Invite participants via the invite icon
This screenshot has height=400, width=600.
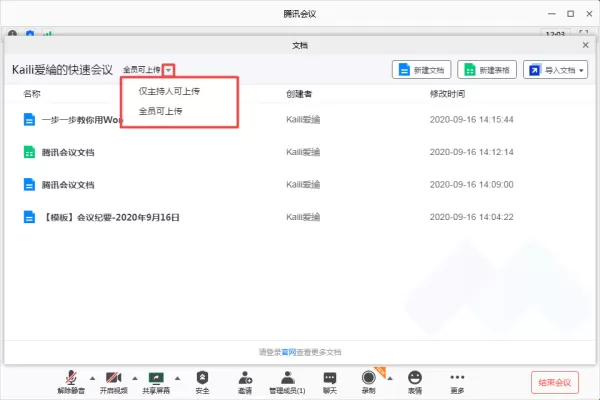coord(245,382)
